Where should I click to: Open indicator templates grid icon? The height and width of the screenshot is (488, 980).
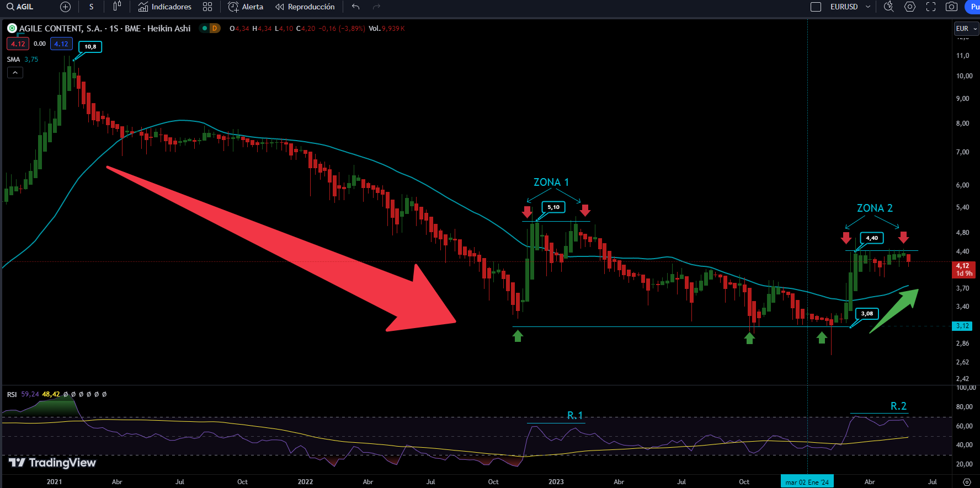click(207, 7)
